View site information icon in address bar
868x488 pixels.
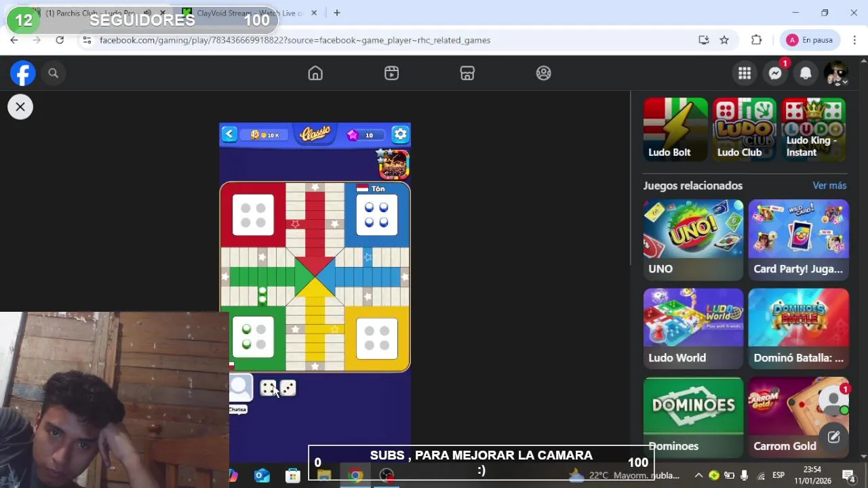click(87, 40)
